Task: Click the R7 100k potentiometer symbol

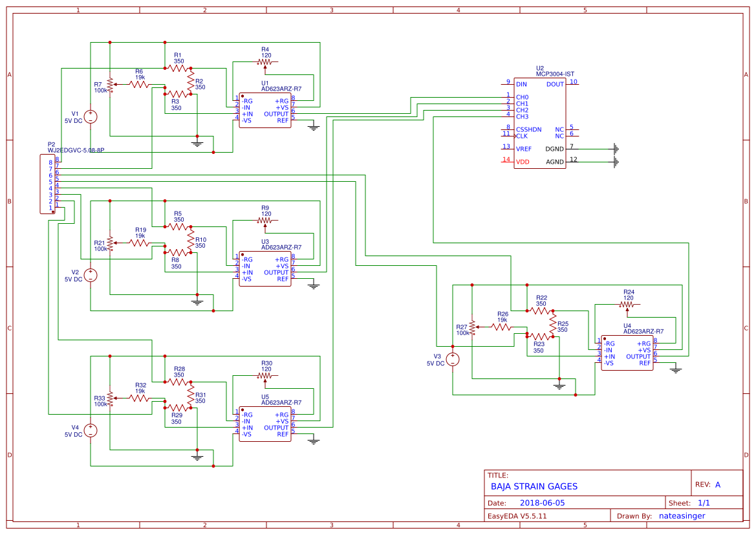Action: pyautogui.click(x=111, y=85)
